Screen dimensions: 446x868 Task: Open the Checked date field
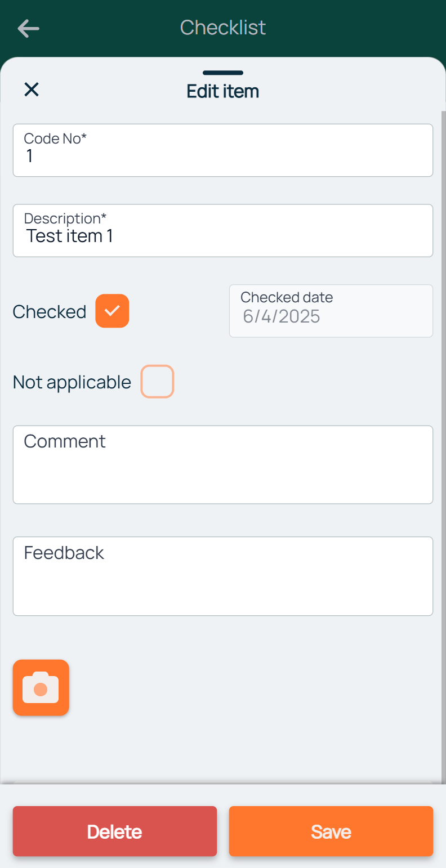coord(331,311)
